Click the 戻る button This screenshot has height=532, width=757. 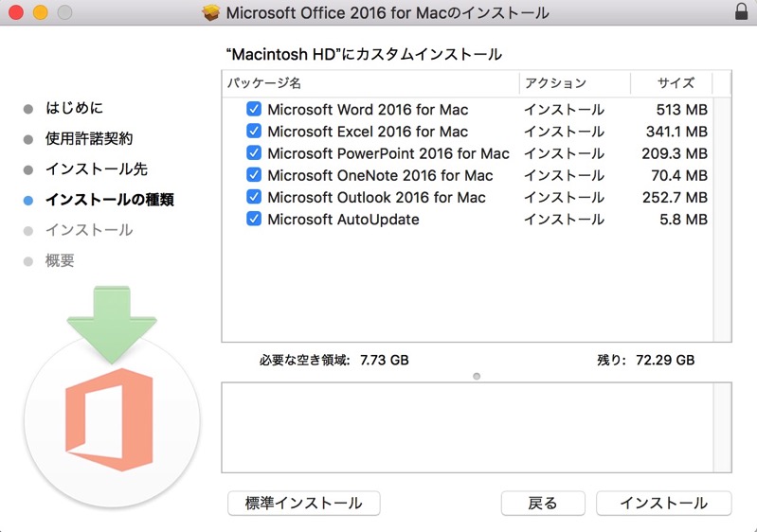(x=543, y=503)
